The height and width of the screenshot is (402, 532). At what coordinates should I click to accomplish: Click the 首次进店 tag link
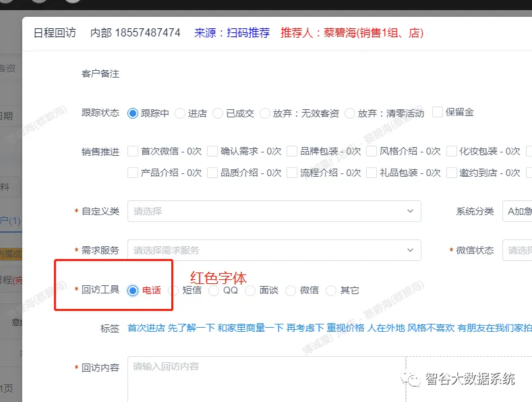coord(146,328)
